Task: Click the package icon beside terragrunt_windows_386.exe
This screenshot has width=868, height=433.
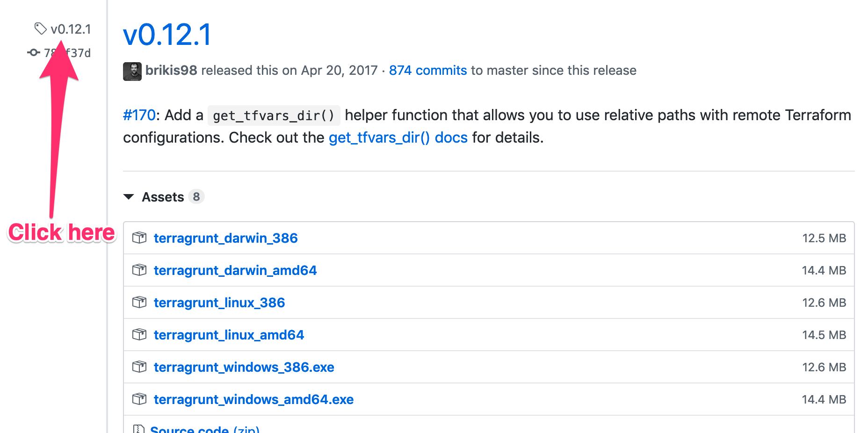Action: point(139,367)
